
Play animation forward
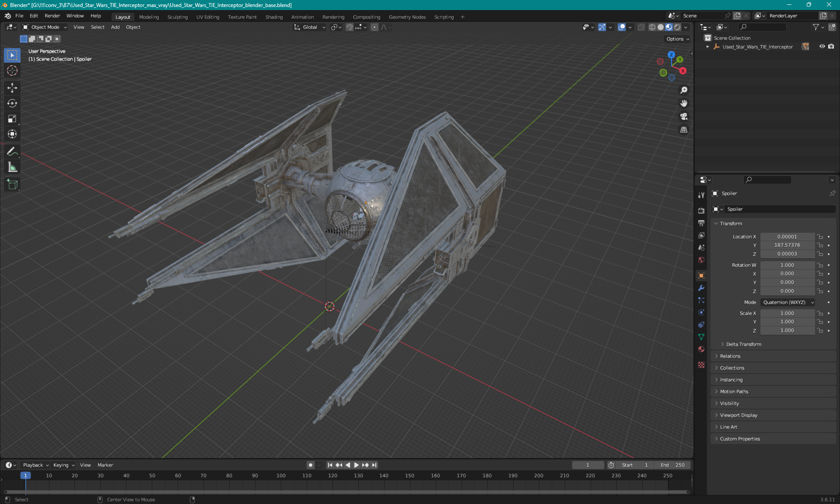click(356, 465)
